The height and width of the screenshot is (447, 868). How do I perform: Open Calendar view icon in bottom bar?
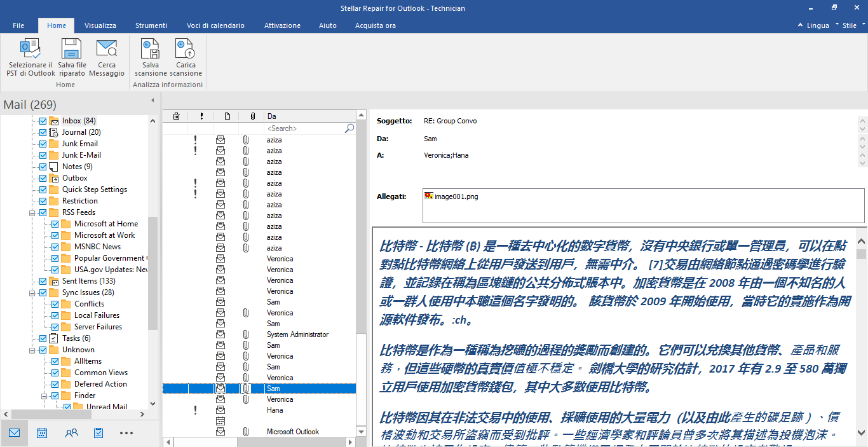[x=42, y=433]
